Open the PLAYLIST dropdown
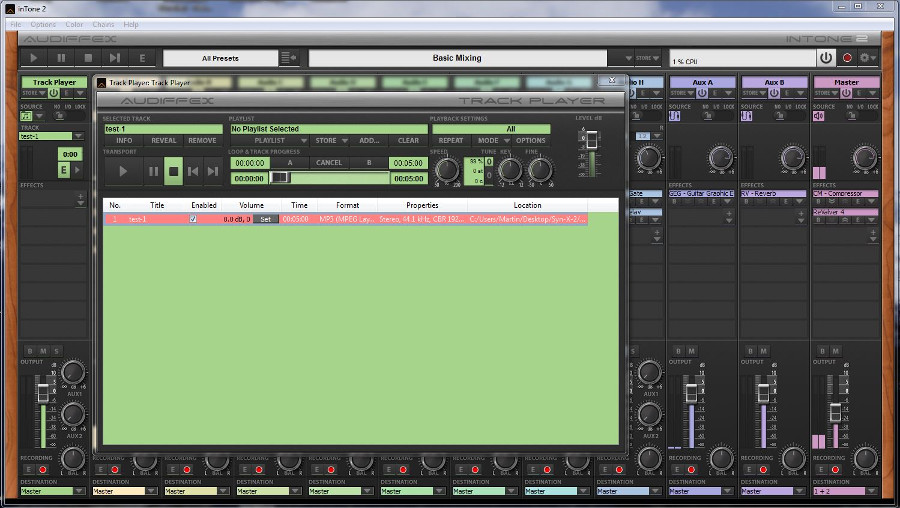The width and height of the screenshot is (900, 508). (270, 141)
